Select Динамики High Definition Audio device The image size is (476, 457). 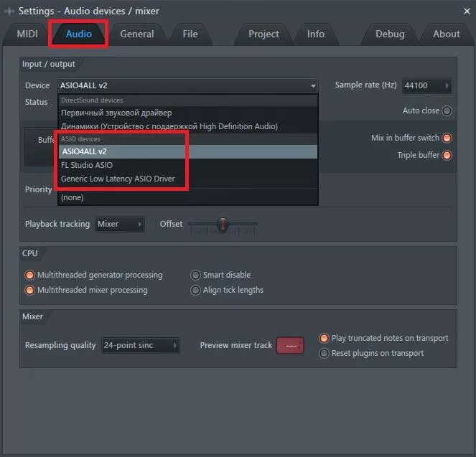[x=187, y=126]
